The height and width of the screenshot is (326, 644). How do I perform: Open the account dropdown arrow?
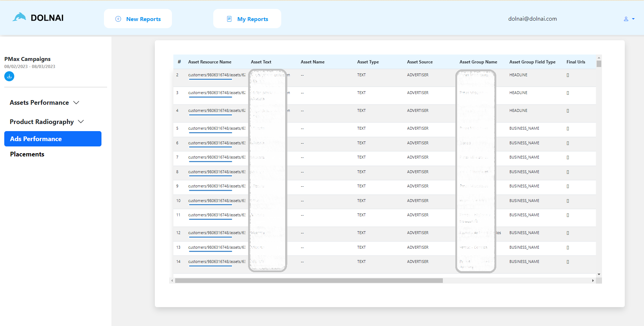[x=633, y=19]
